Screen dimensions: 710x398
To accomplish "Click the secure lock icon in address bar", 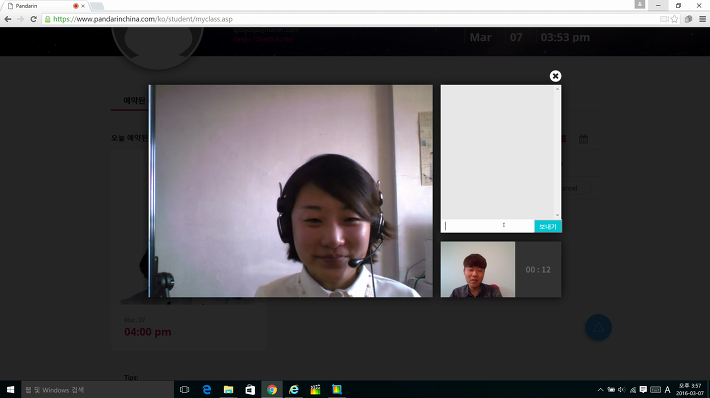I will point(48,19).
